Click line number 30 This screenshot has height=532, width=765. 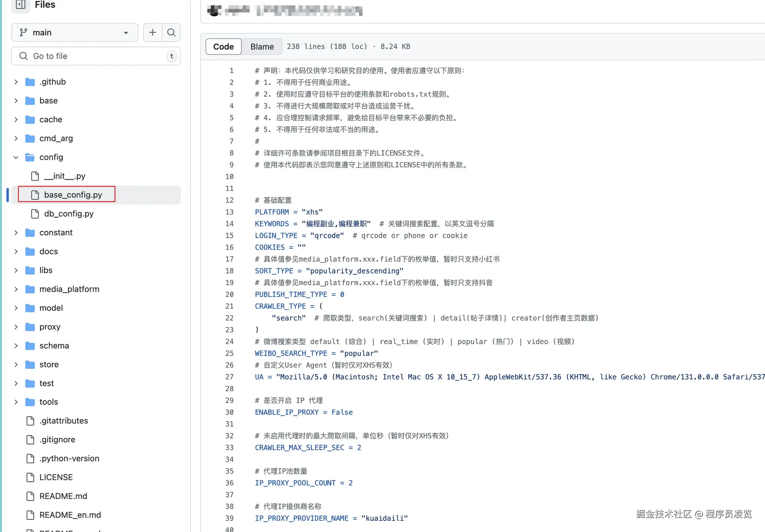click(229, 412)
